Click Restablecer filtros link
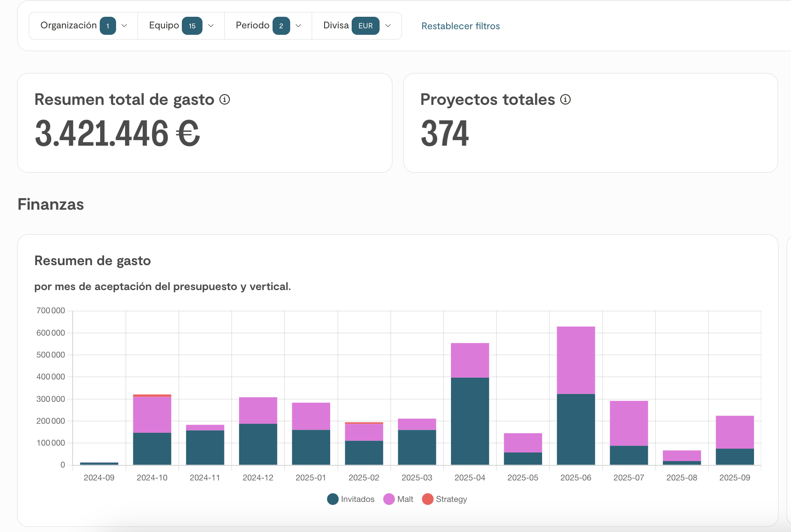The height and width of the screenshot is (532, 791). pos(460,26)
